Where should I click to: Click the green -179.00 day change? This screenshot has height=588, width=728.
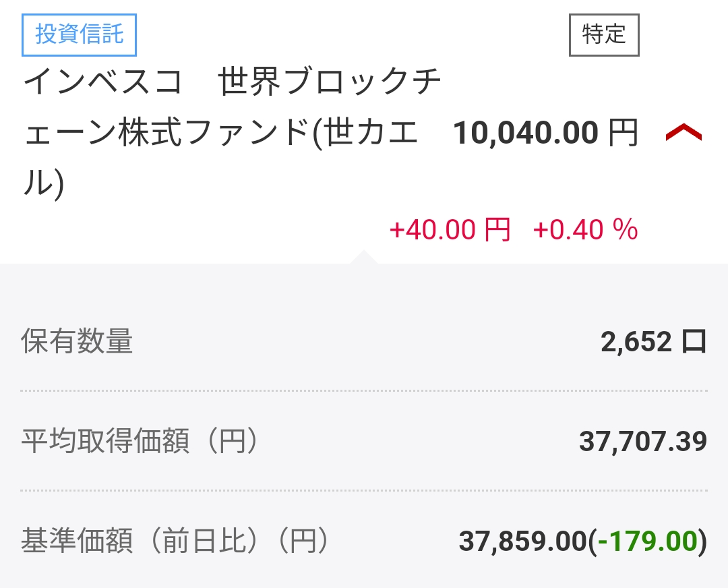click(648, 541)
